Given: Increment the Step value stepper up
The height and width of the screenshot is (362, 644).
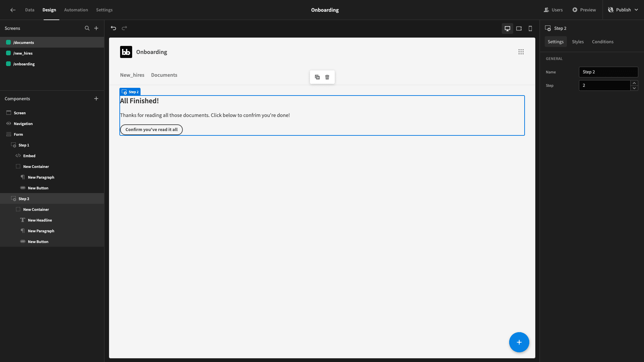Looking at the screenshot, I should 634,83.
